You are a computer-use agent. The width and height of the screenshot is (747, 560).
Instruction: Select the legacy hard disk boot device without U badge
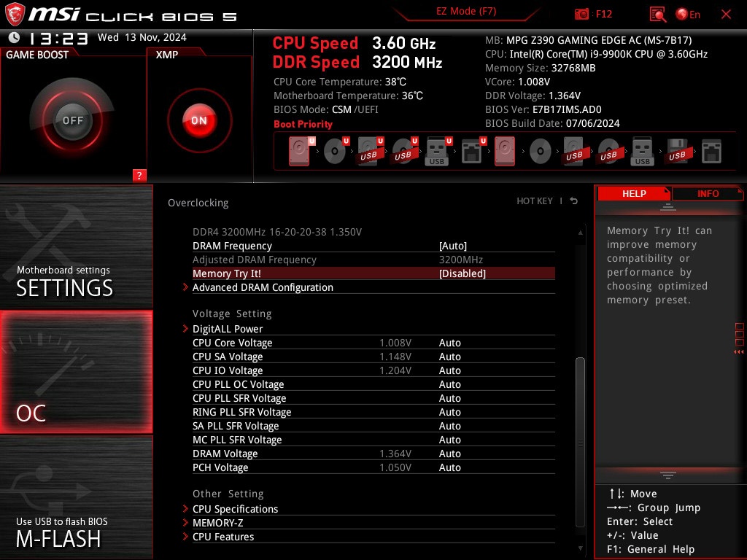(x=505, y=151)
